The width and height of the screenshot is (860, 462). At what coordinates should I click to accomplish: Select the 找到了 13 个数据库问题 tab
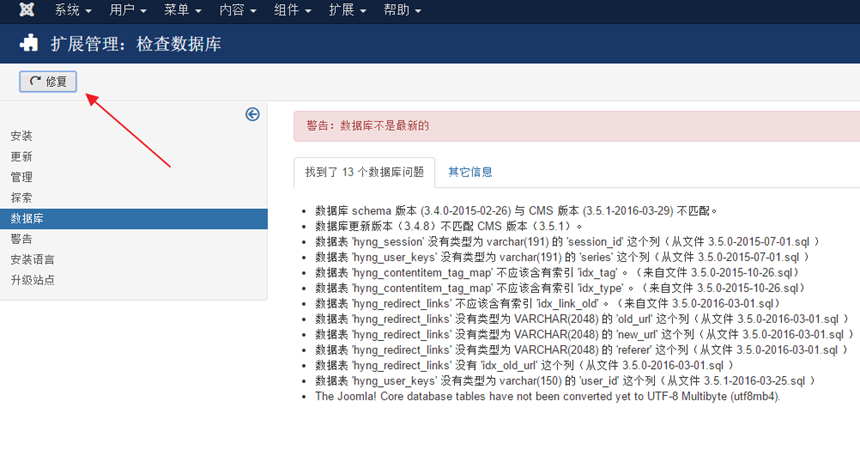click(365, 172)
